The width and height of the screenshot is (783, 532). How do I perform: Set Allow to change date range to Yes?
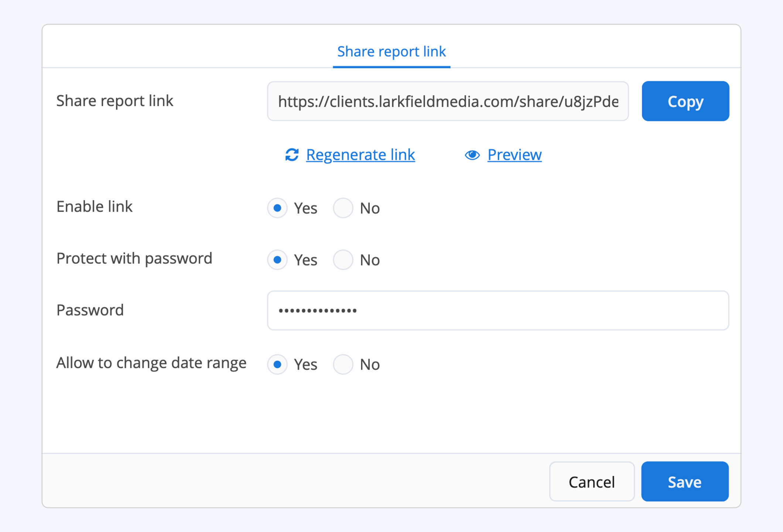277,364
